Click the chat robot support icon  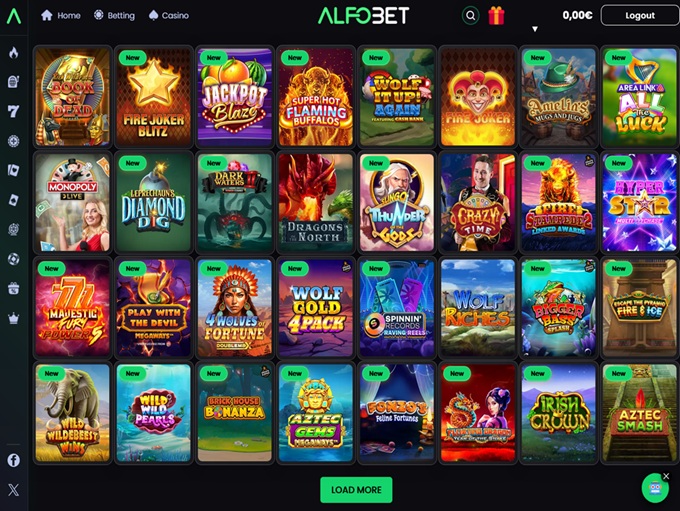pyautogui.click(x=655, y=488)
